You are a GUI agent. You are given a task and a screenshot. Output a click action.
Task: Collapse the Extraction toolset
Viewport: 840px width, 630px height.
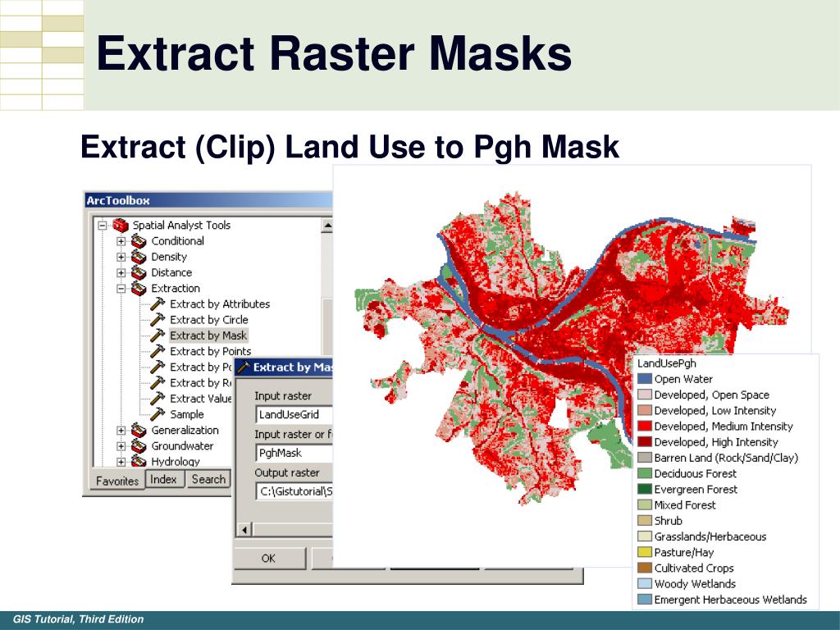121,288
